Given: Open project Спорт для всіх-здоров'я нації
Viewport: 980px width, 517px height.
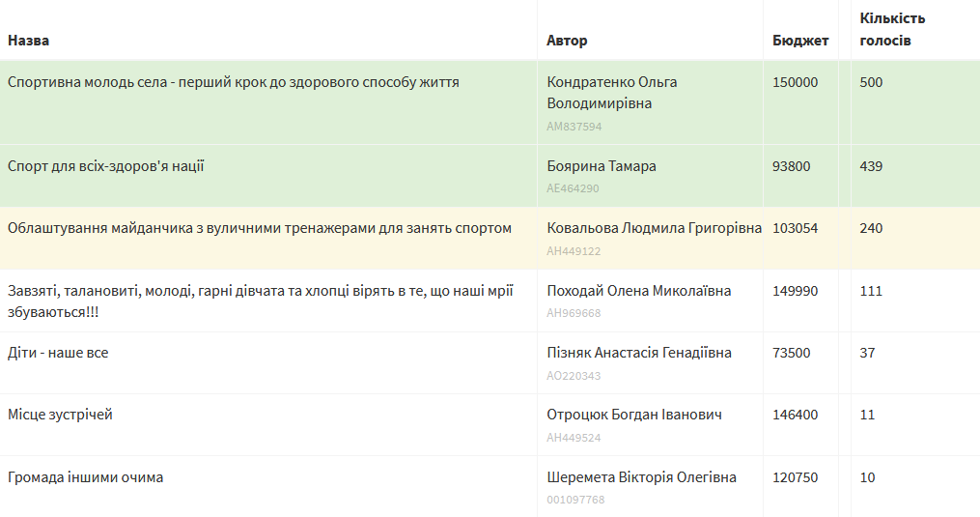Looking at the screenshot, I should point(105,166).
